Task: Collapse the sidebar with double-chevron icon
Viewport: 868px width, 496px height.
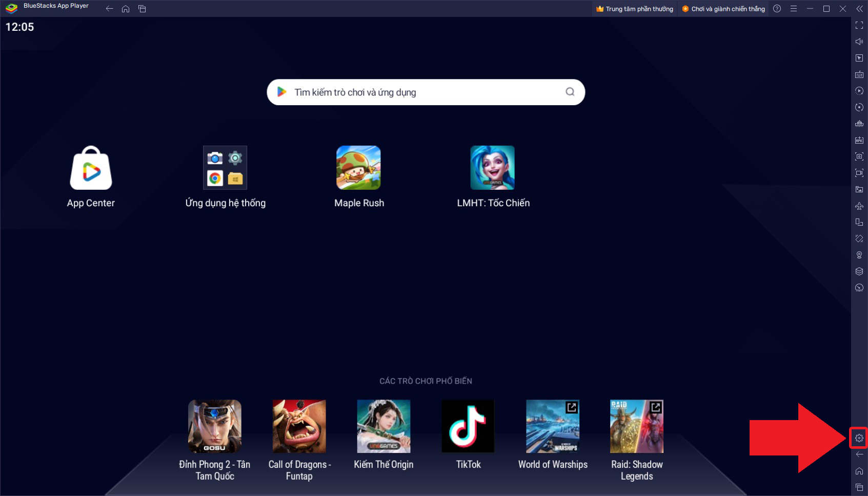Action: coord(859,9)
